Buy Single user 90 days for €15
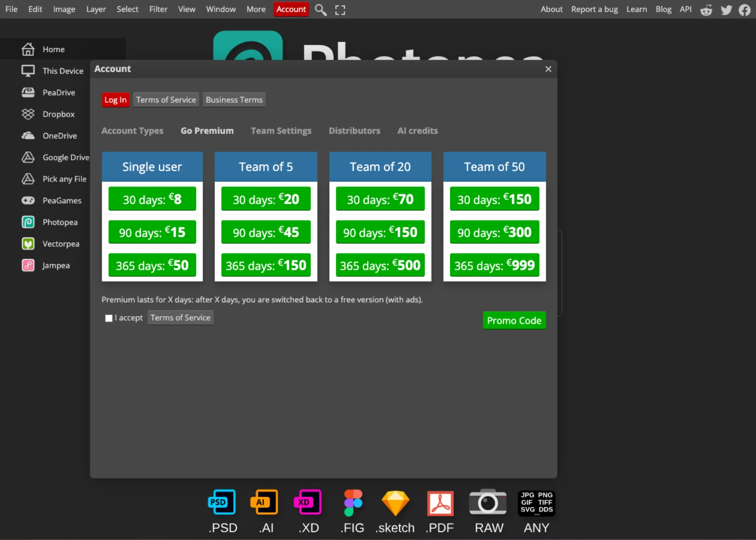 point(152,232)
